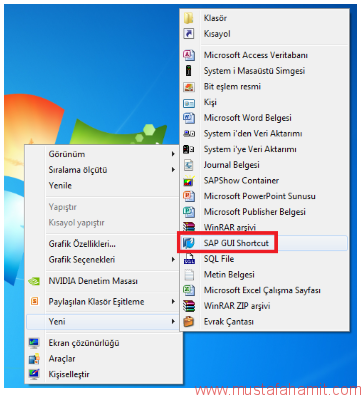362x395 pixels.
Task: Click the WinRAR ZIP arşivi icon
Action: [x=189, y=306]
